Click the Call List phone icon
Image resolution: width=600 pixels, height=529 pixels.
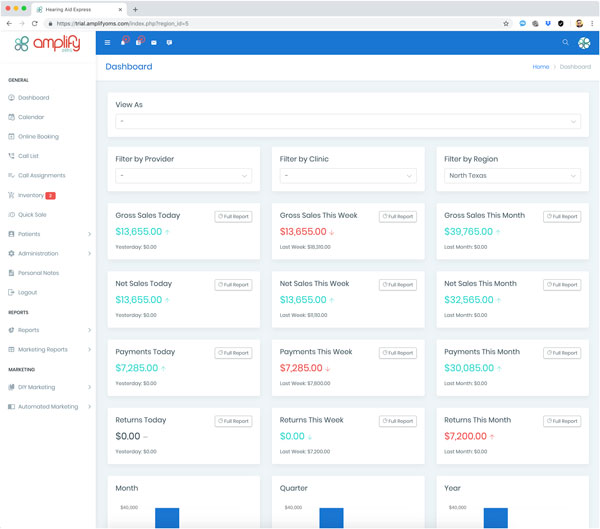pyautogui.click(x=11, y=156)
